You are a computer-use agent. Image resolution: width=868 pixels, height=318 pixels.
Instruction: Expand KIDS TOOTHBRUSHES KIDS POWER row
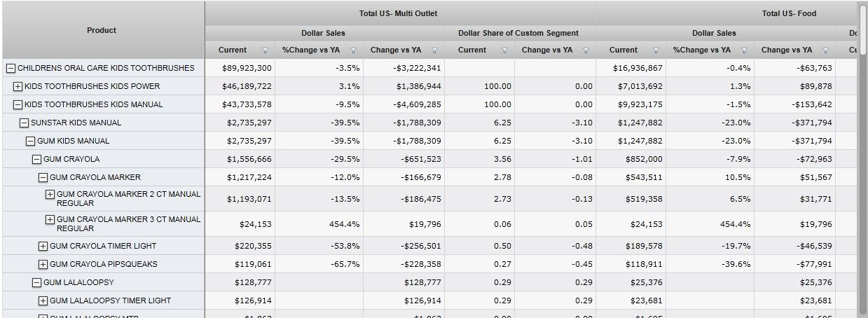pos(18,87)
